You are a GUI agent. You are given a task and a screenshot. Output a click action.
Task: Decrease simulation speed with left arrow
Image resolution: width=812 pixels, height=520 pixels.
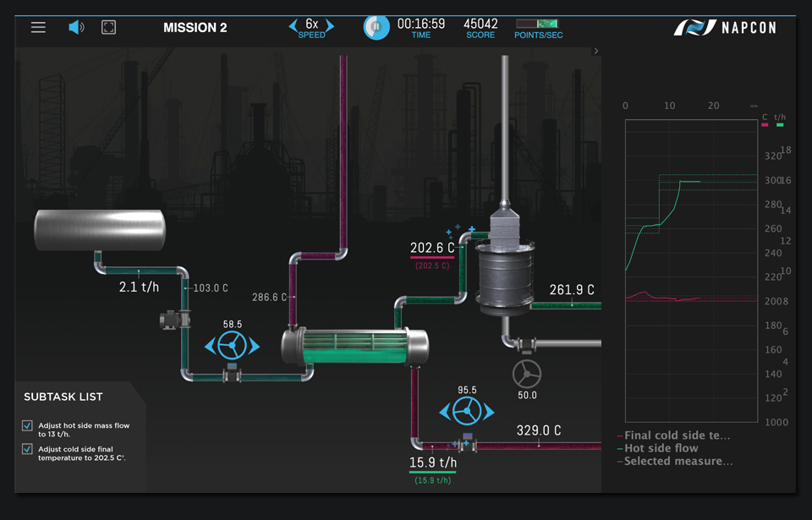pyautogui.click(x=294, y=25)
